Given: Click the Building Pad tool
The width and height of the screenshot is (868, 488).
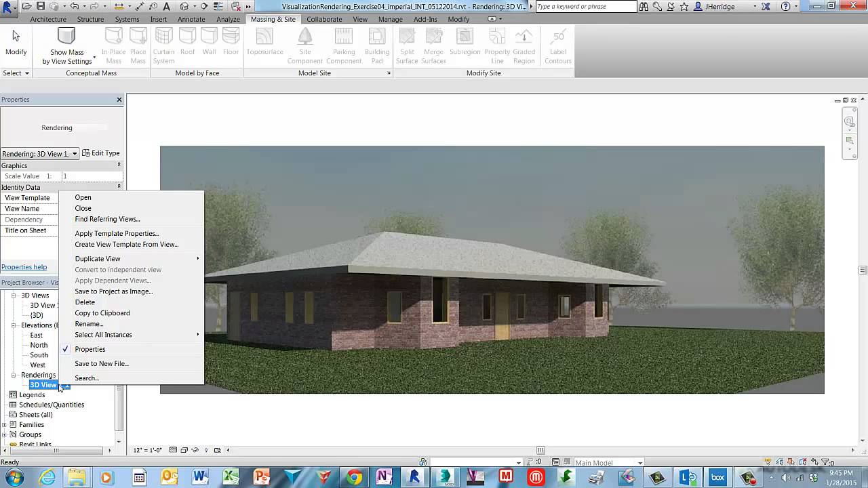Looking at the screenshot, I should (377, 46).
